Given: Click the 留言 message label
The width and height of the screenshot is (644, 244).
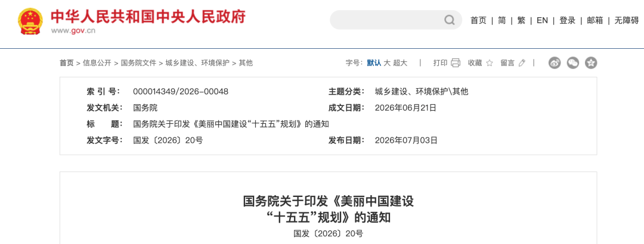Looking at the screenshot, I should click(x=507, y=62).
